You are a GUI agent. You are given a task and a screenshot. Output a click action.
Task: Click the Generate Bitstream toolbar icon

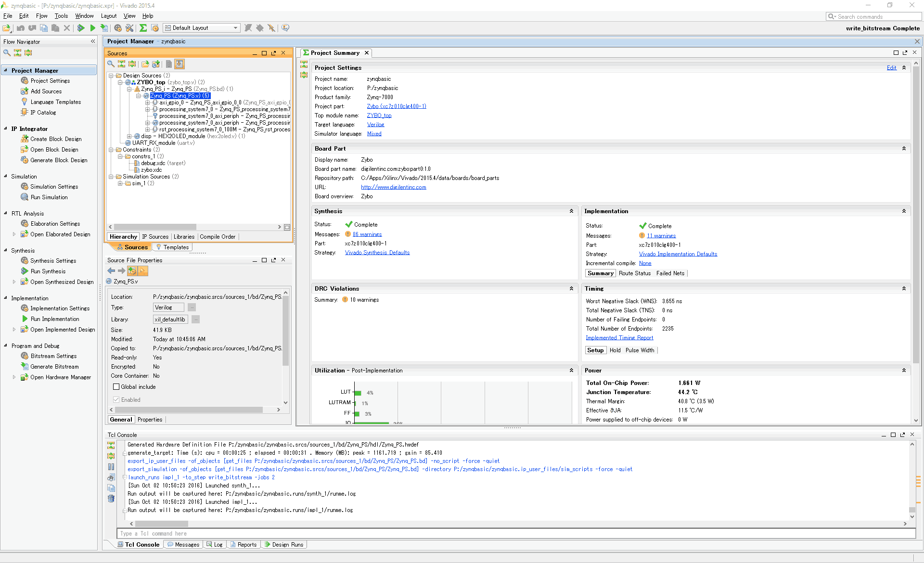point(104,28)
